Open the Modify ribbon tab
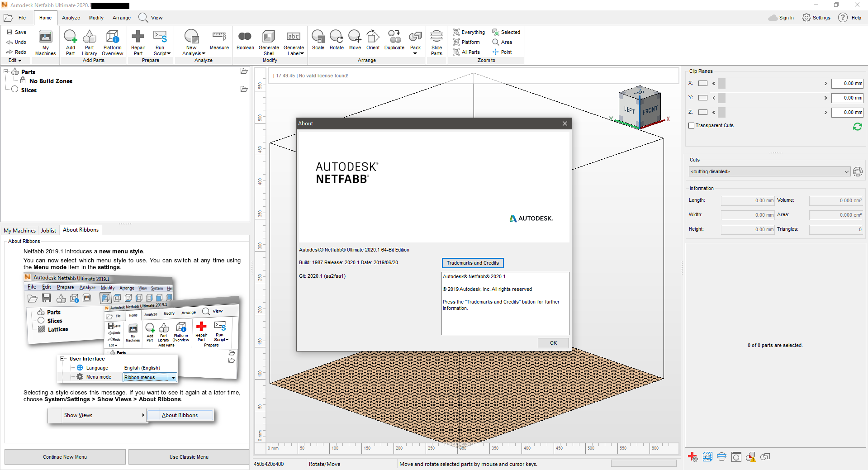This screenshot has height=470, width=868. (x=96, y=18)
